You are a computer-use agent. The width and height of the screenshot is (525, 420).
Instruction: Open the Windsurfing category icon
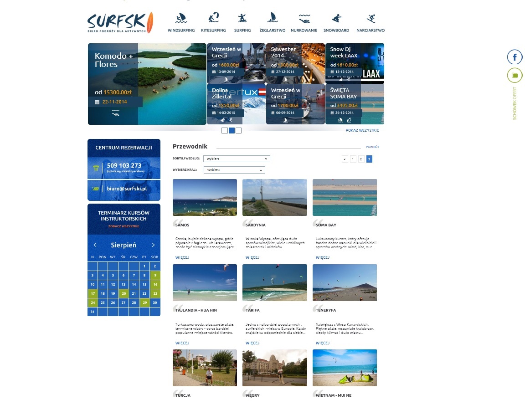(x=181, y=18)
